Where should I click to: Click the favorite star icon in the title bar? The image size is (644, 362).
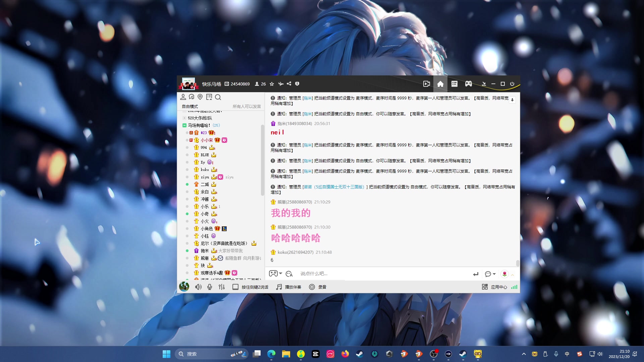[x=272, y=84]
